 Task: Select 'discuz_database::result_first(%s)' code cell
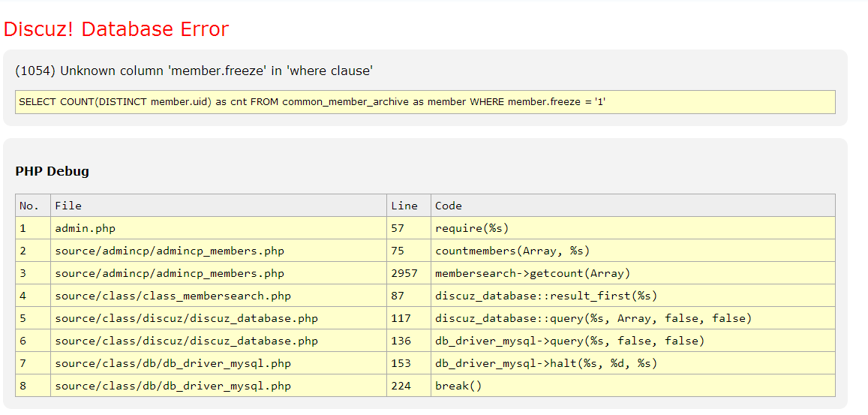(x=632, y=296)
